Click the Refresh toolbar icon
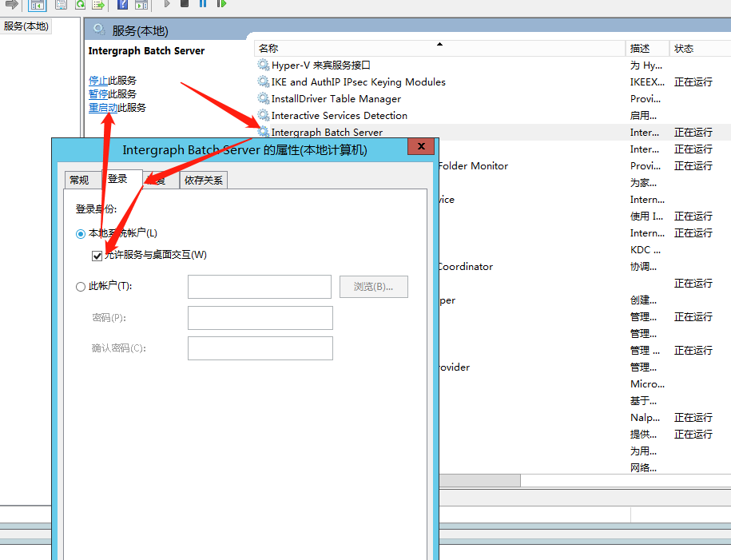 point(80,4)
